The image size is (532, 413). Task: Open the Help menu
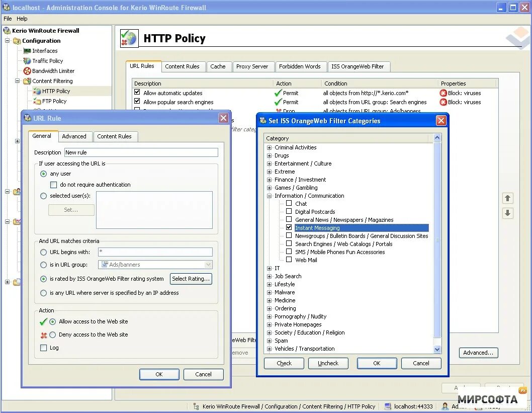click(22, 19)
